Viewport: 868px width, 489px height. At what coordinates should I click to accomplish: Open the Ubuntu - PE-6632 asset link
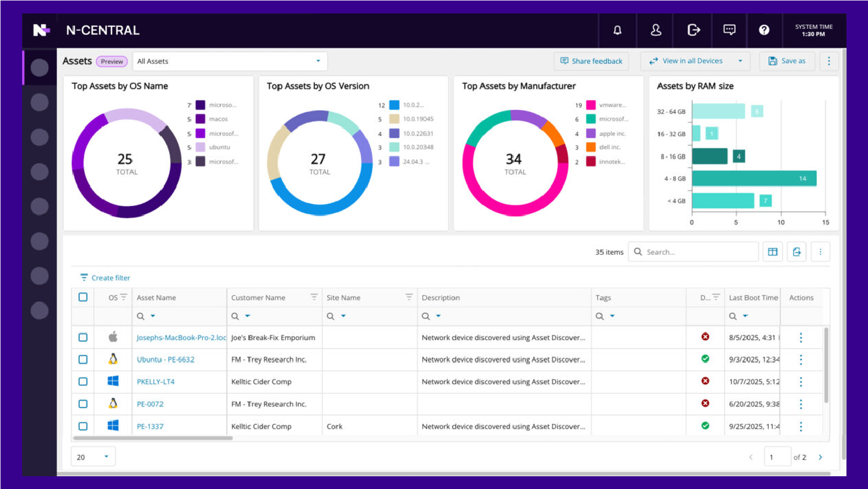pos(165,360)
